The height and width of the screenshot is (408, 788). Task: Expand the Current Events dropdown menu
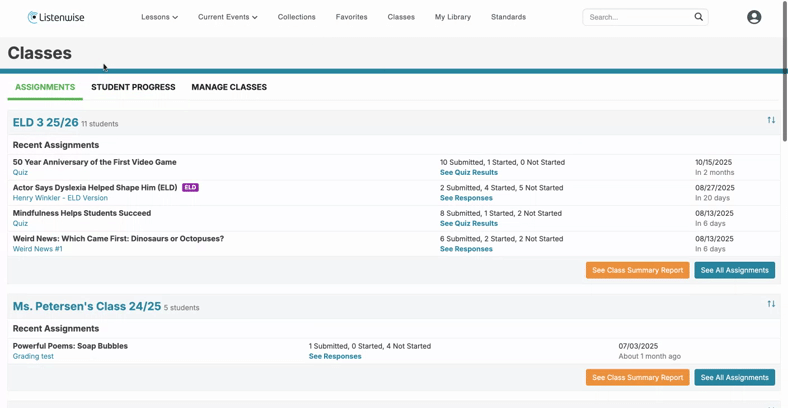pyautogui.click(x=228, y=17)
